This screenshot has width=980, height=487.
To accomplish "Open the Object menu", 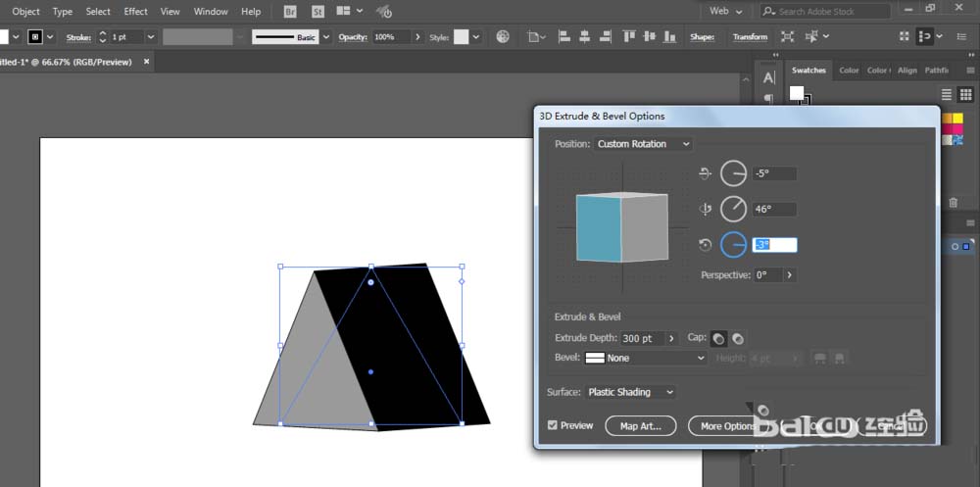I will pyautogui.click(x=25, y=11).
